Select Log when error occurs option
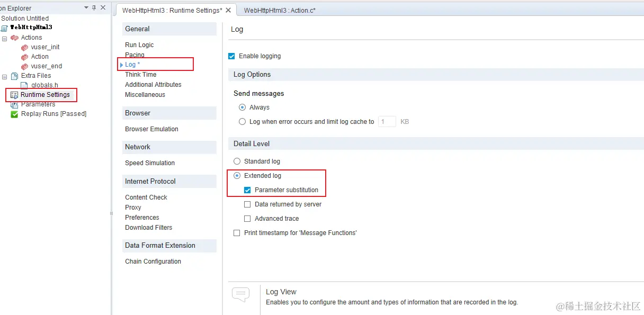This screenshot has width=644, height=315. (x=242, y=121)
